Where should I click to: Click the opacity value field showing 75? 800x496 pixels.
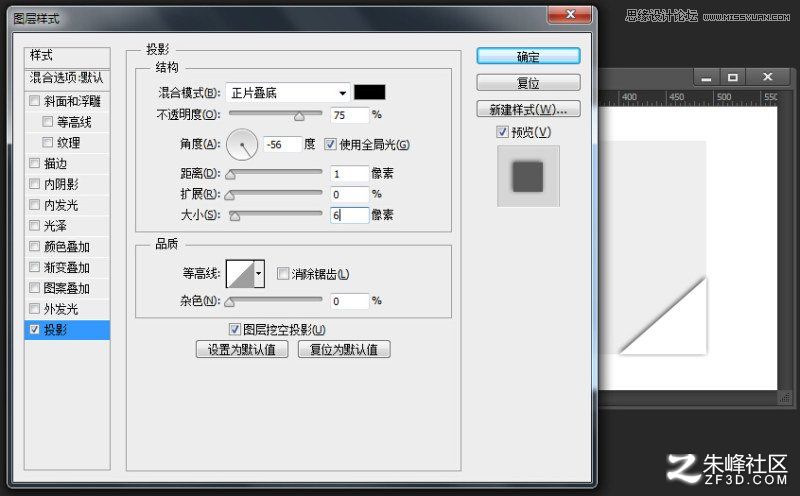coord(349,115)
